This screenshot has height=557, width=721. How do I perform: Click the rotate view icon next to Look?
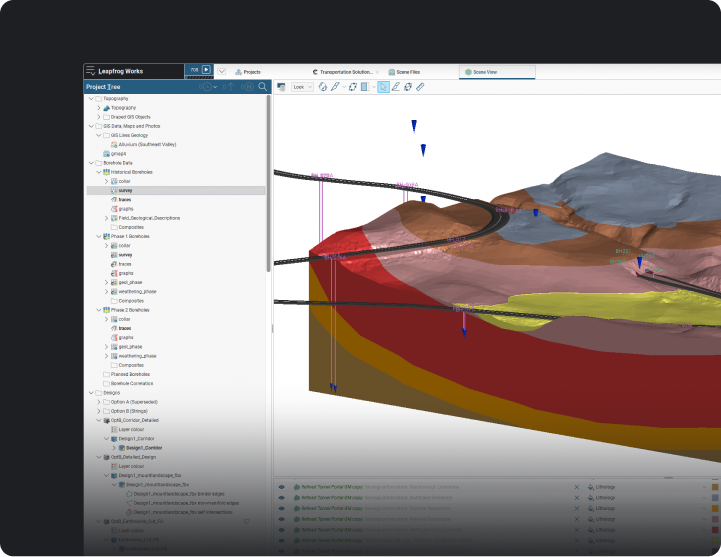pyautogui.click(x=323, y=87)
